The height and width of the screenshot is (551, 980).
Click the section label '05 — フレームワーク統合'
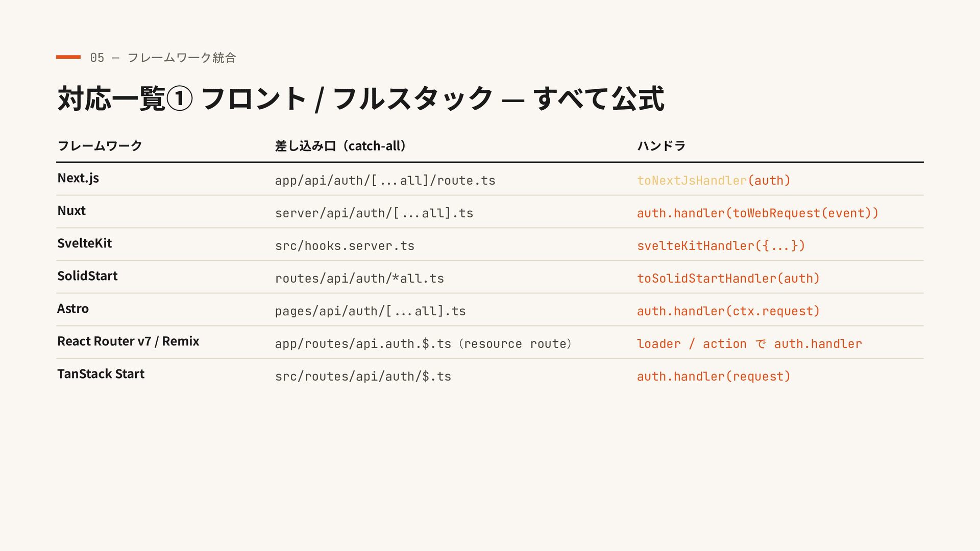coord(163,58)
